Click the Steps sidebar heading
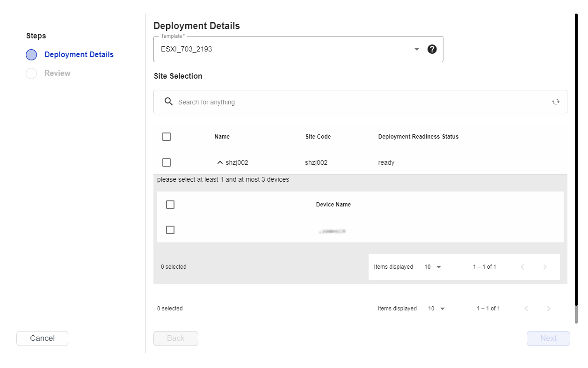The width and height of the screenshot is (588, 368). point(36,36)
